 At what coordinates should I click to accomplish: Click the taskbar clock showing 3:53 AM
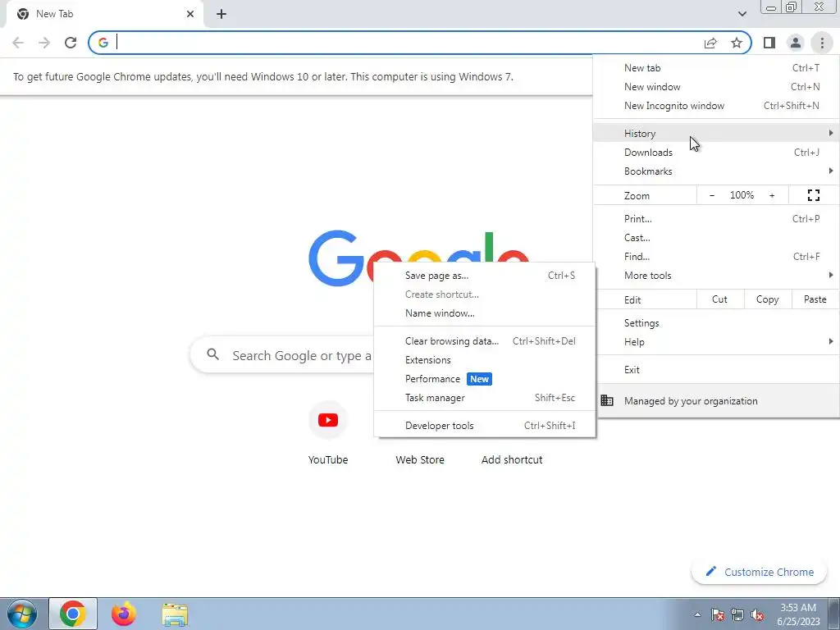(x=798, y=614)
